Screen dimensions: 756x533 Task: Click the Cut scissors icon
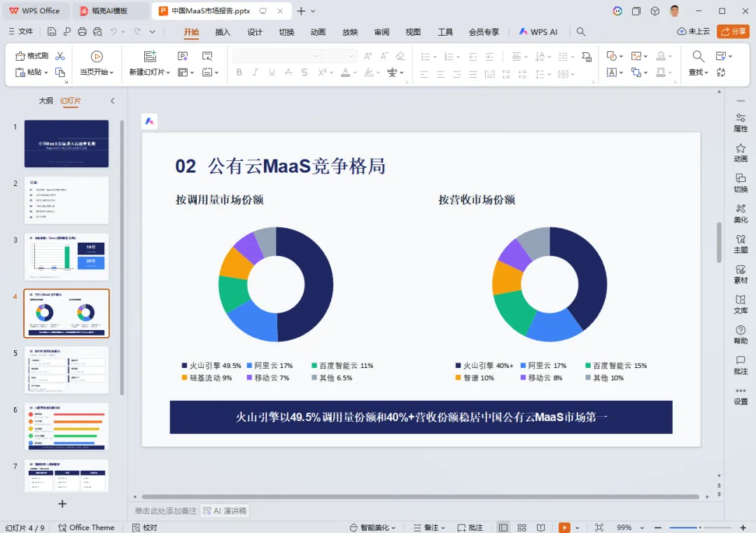tap(59, 56)
